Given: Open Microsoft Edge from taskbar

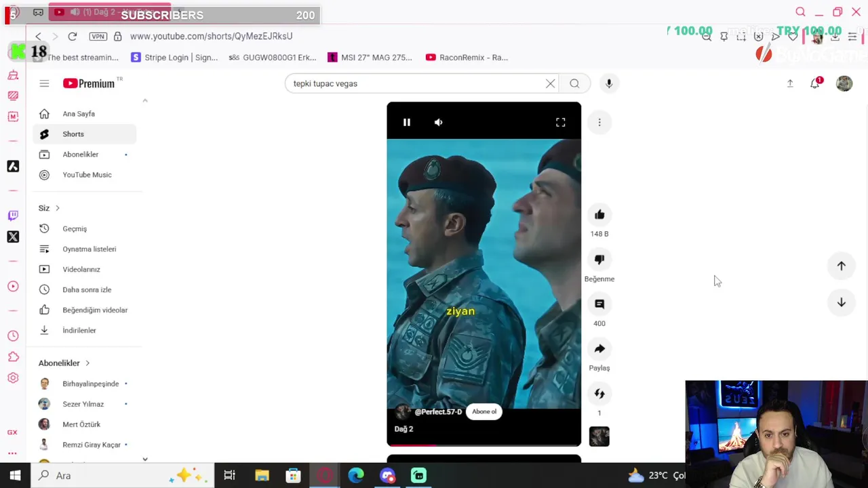Looking at the screenshot, I should (356, 476).
